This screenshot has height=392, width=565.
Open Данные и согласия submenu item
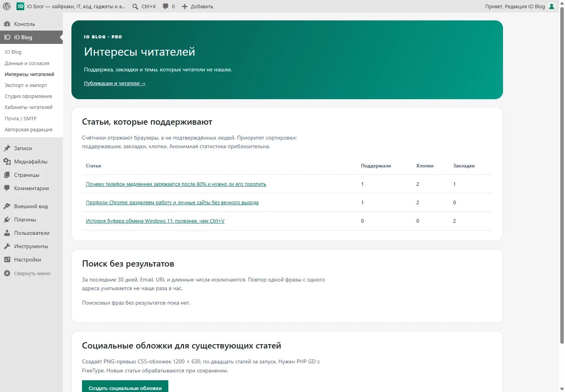pyautogui.click(x=27, y=63)
